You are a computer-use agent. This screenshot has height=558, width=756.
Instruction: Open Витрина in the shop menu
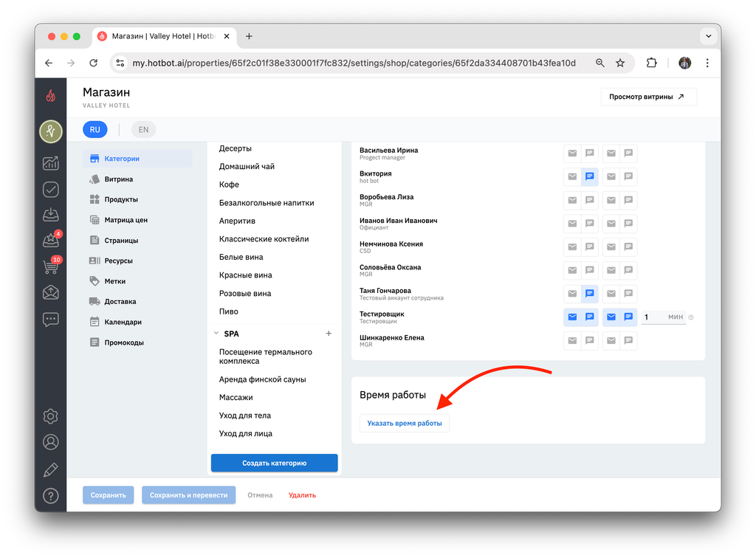(x=137, y=179)
